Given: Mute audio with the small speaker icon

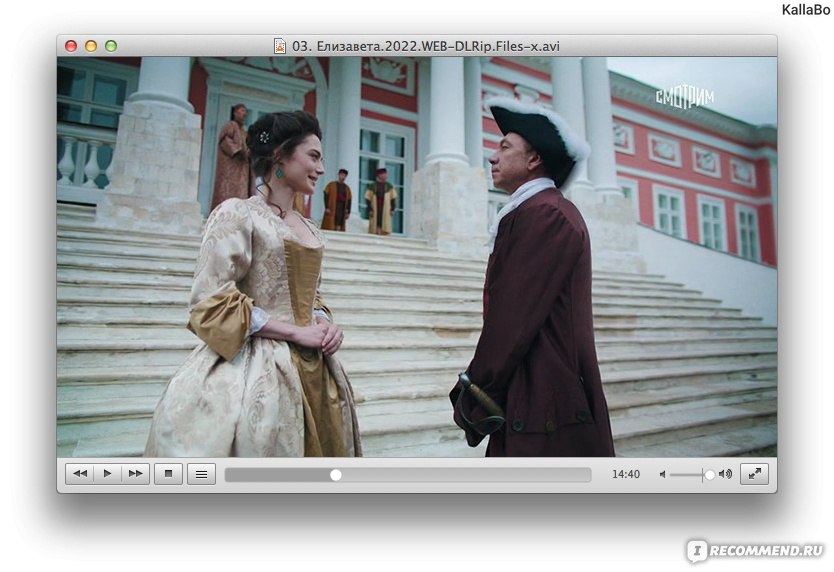Looking at the screenshot, I should click(x=662, y=474).
